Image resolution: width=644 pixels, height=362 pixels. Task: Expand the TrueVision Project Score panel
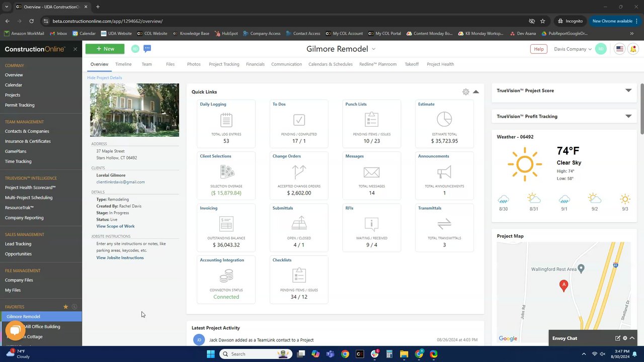pos(628,90)
